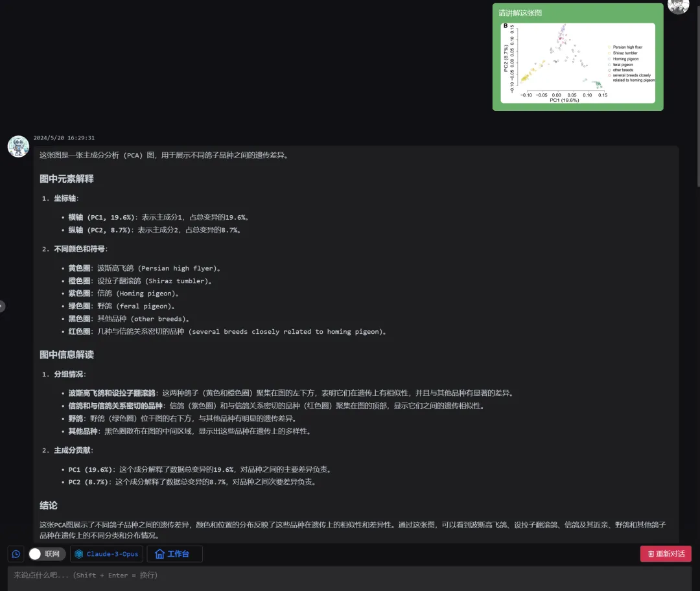This screenshot has height=591, width=700.
Task: Click the 绿色圈 feral pigeon line
Action: (122, 307)
